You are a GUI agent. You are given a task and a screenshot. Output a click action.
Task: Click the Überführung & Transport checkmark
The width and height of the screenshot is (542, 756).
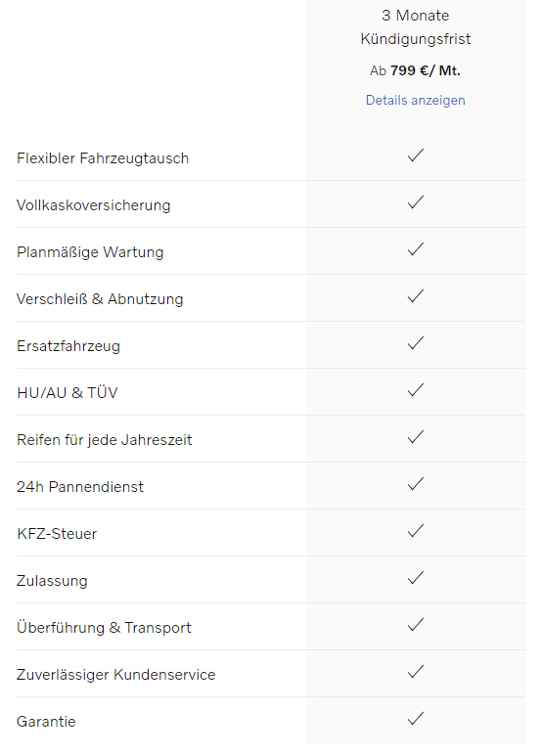[x=415, y=625]
